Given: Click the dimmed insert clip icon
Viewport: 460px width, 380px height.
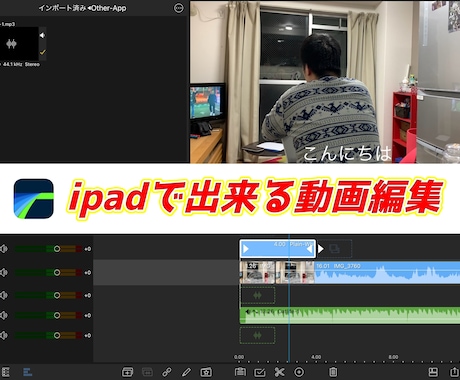Looking at the screenshot, I should click(147, 372).
